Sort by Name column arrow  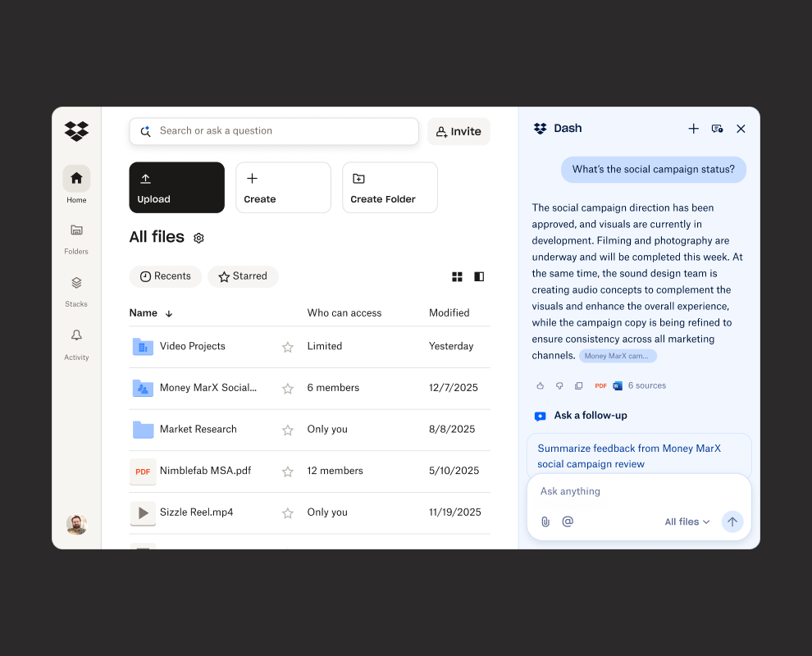[169, 313]
